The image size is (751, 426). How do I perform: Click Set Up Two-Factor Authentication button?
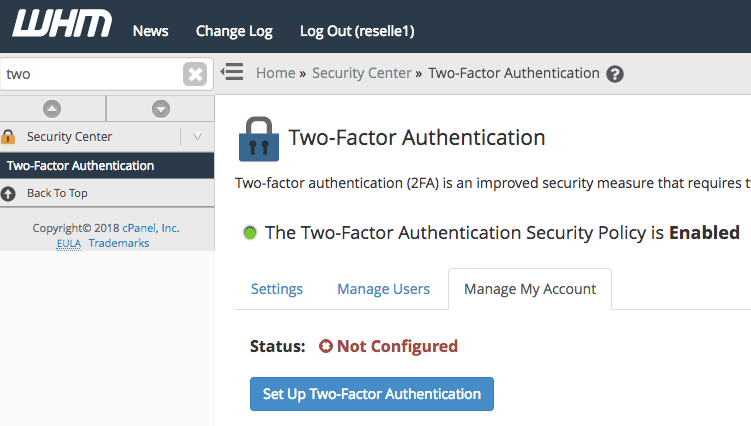coord(372,394)
